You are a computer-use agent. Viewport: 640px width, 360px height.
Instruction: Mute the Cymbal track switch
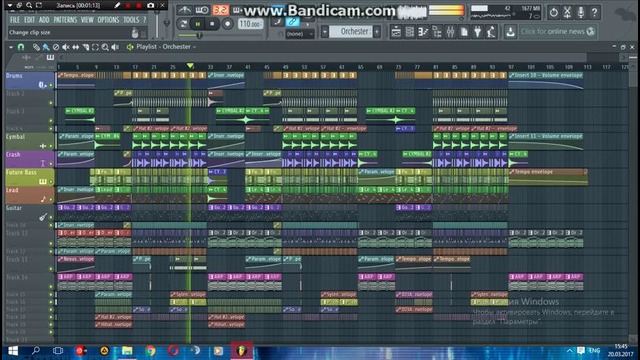tap(51, 146)
